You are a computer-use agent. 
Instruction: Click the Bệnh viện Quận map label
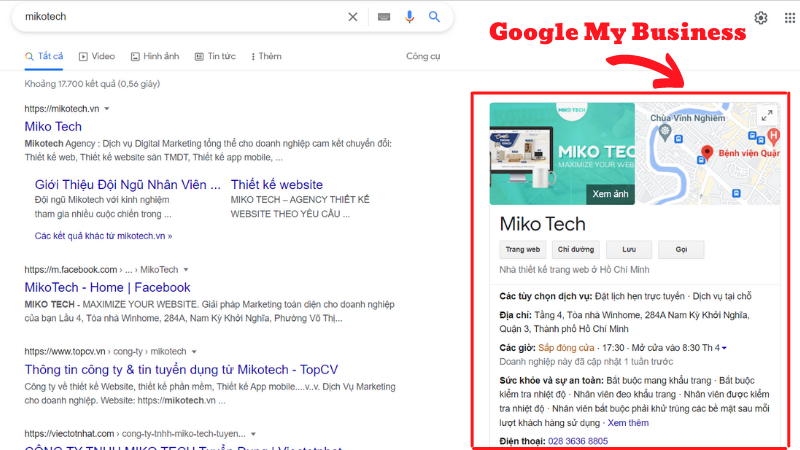(x=749, y=153)
